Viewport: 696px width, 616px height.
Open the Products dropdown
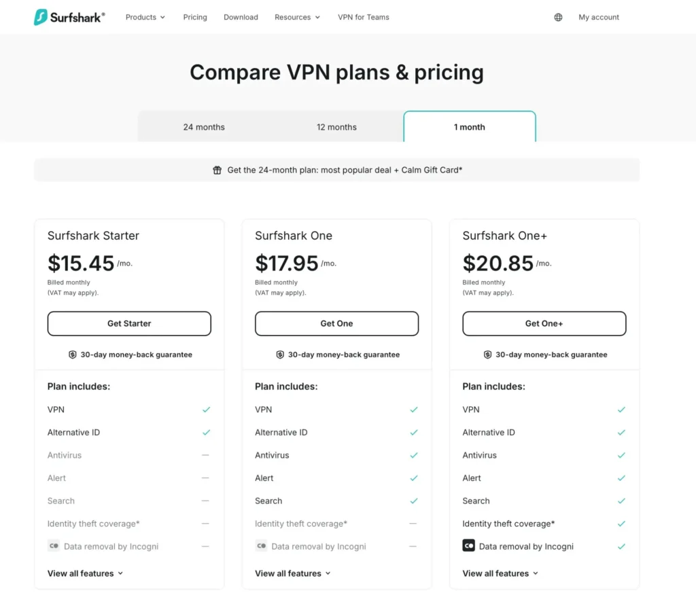click(145, 17)
